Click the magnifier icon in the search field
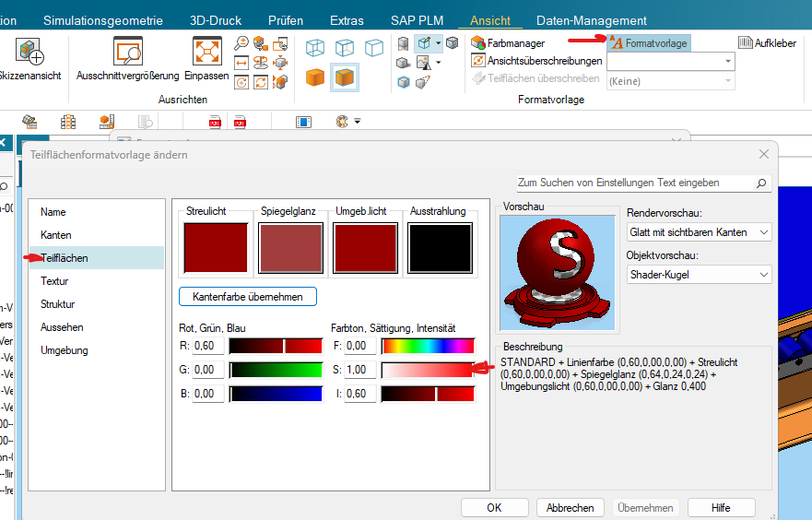This screenshot has height=520, width=812. point(761,183)
